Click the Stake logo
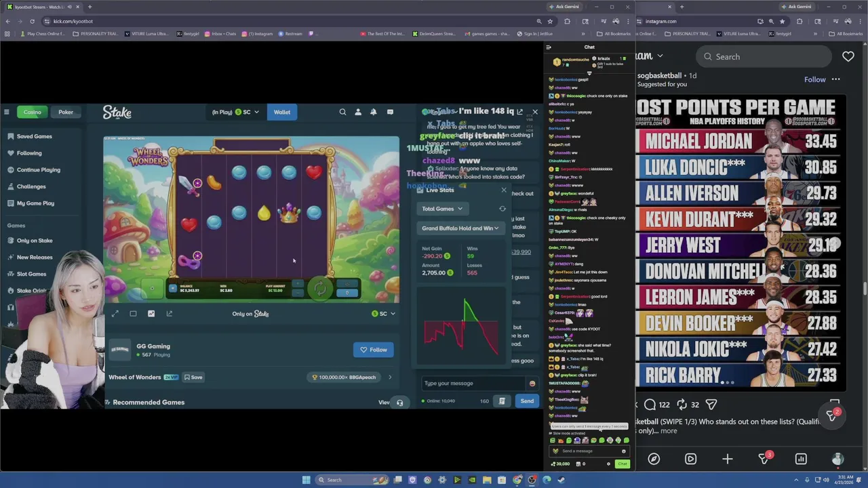868x488 pixels. tap(117, 113)
